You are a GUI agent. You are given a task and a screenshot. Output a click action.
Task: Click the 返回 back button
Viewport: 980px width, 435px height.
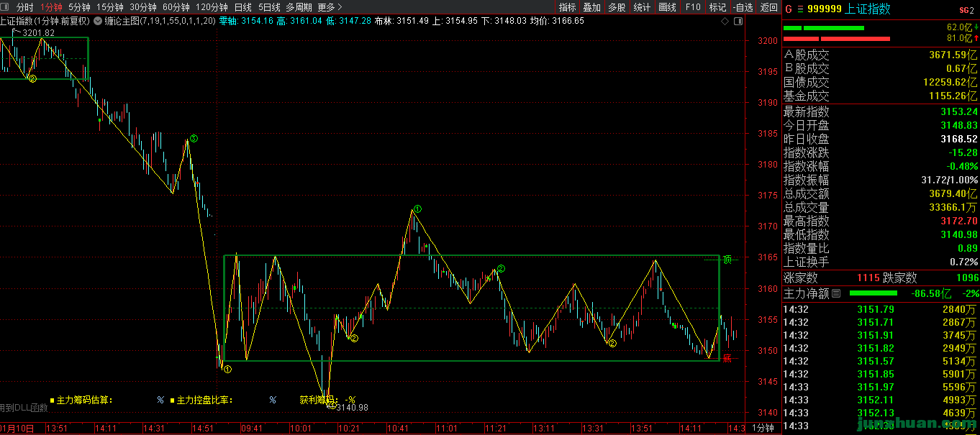[x=768, y=7]
